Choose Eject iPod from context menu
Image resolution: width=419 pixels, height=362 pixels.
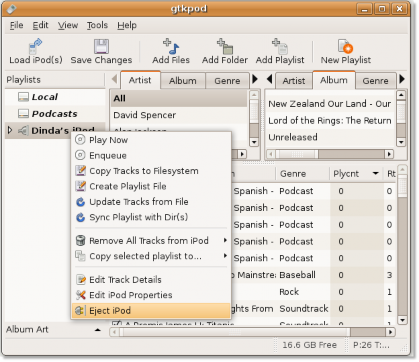tap(151, 310)
